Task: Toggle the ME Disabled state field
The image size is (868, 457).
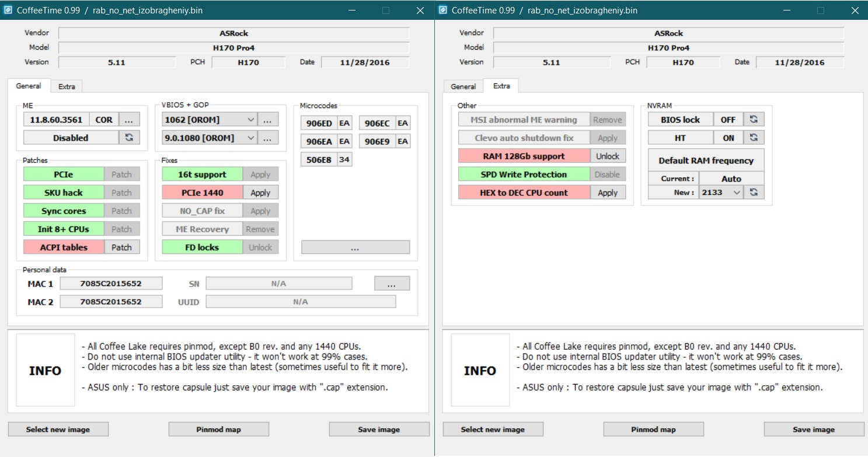Action: point(71,138)
